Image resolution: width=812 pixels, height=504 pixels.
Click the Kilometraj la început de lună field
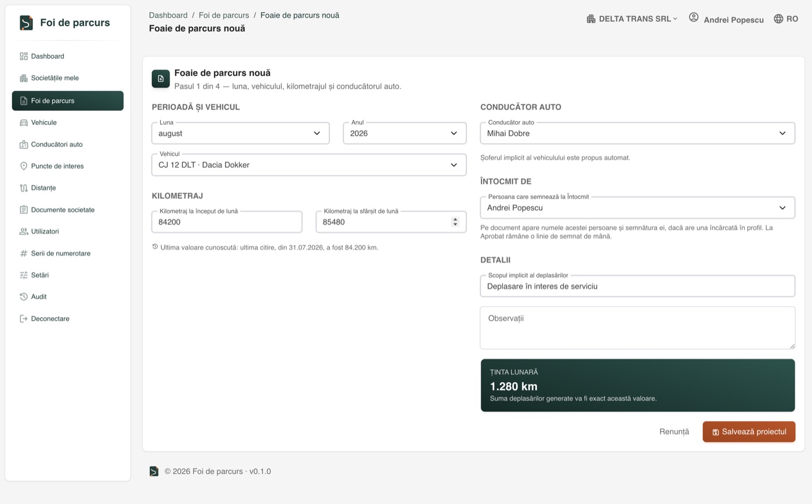coord(227,222)
